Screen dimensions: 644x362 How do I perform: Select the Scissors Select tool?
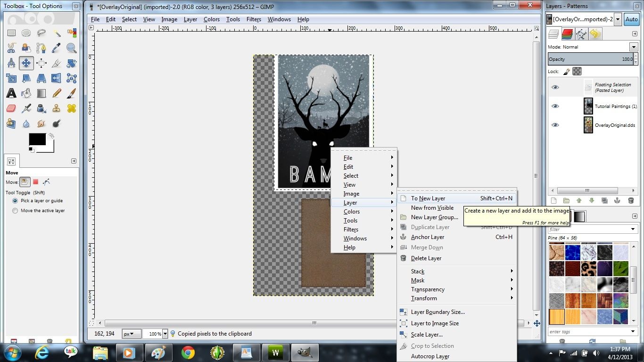[x=11, y=48]
